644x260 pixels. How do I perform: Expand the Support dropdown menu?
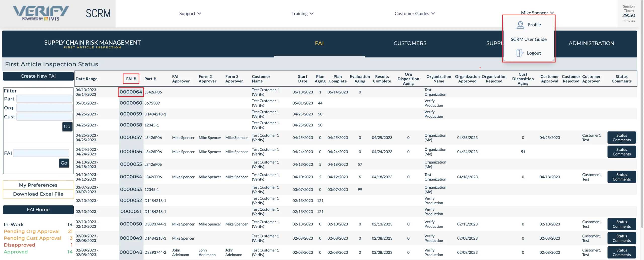(190, 13)
